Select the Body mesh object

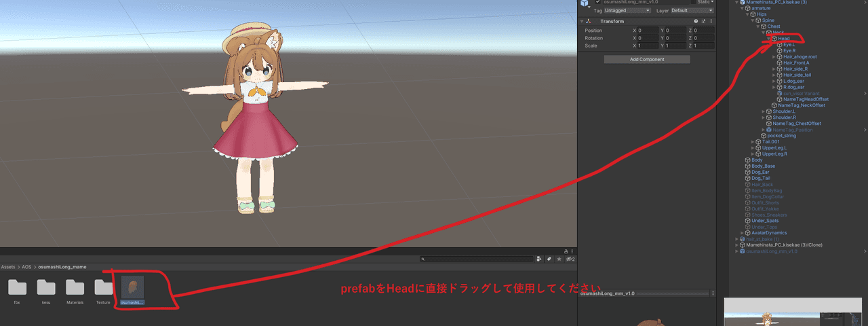(757, 160)
